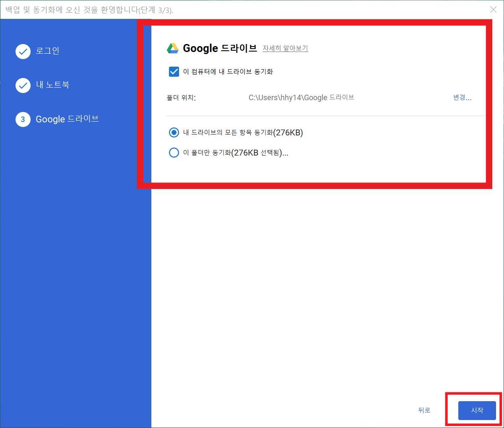Close the backup and sync dialog
The width and height of the screenshot is (504, 428).
tap(494, 9)
